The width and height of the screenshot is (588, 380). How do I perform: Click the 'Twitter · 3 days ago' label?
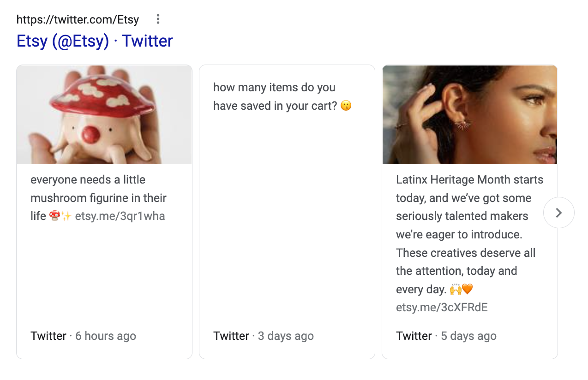click(x=263, y=336)
